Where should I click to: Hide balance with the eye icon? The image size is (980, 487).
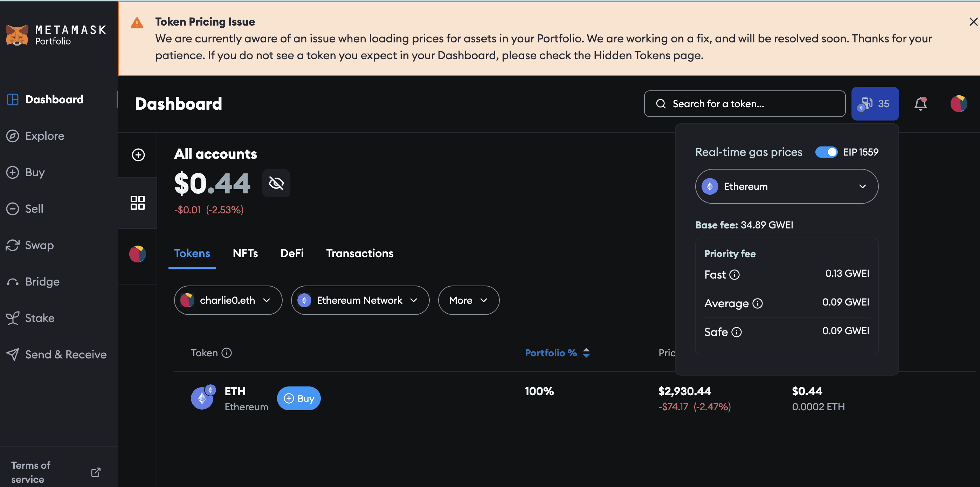click(276, 183)
